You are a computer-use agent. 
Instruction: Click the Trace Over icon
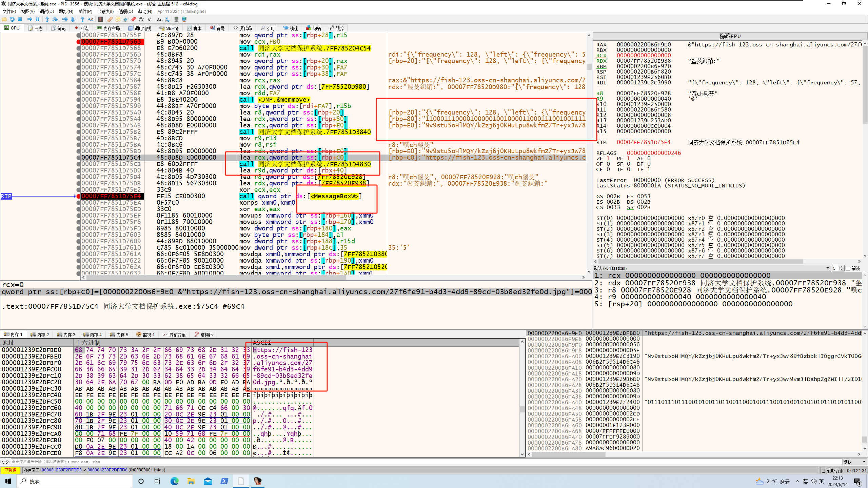(x=73, y=19)
